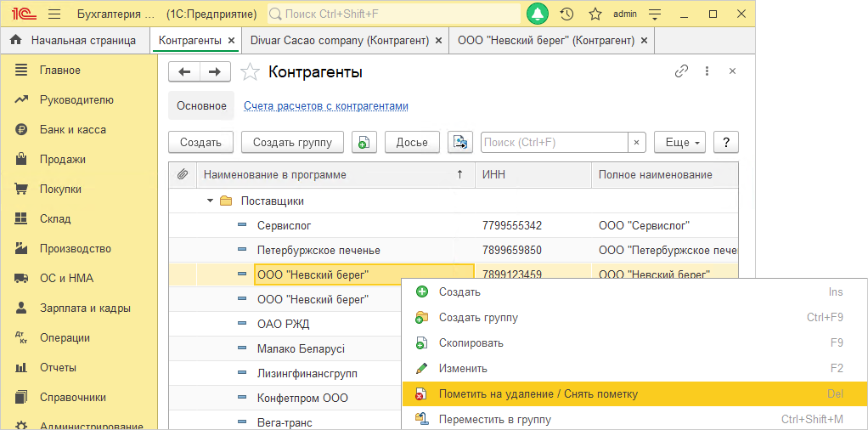The width and height of the screenshot is (868, 430).
Task: Open the main hamburger menu
Action: (x=54, y=14)
